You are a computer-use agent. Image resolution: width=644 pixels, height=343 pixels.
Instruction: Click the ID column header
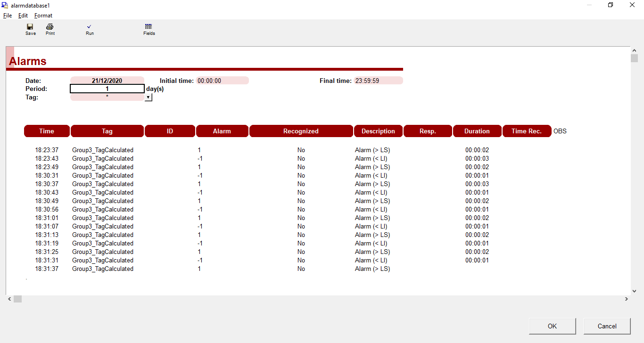point(170,131)
